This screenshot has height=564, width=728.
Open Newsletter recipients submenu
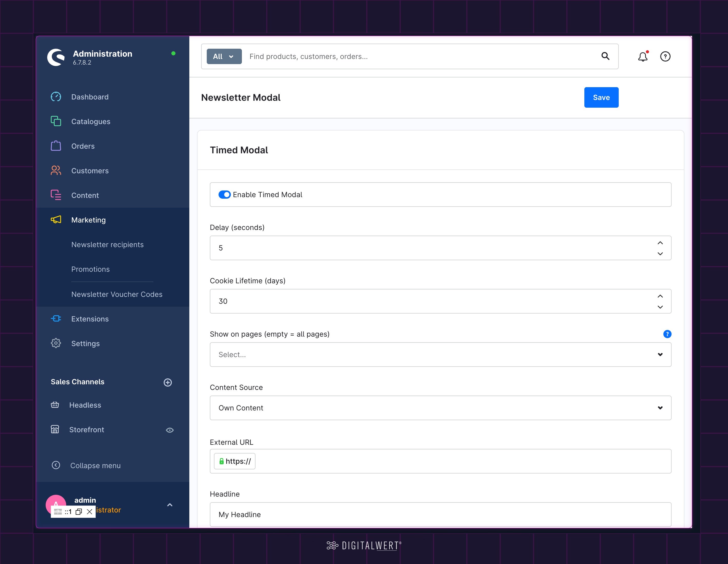[x=107, y=245]
